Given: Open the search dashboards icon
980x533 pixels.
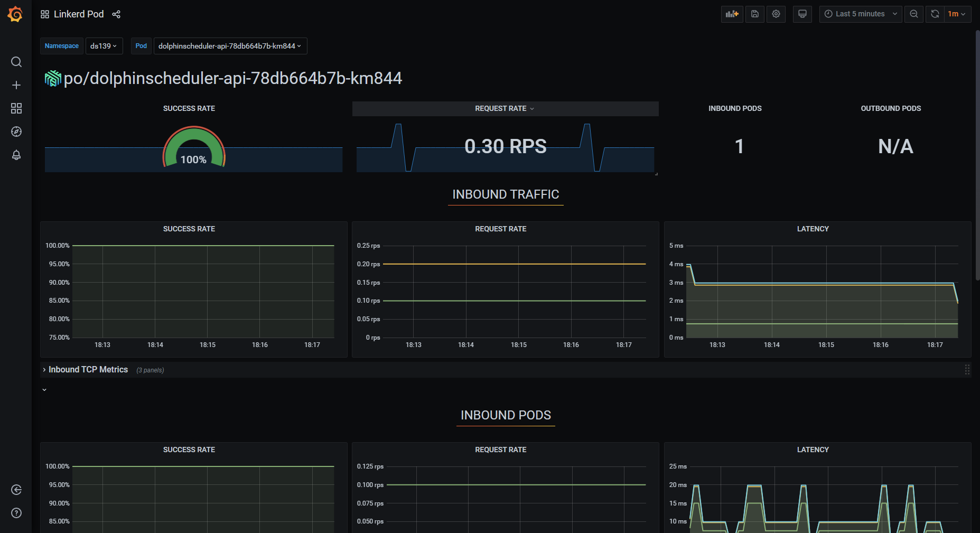Looking at the screenshot, I should pyautogui.click(x=16, y=62).
